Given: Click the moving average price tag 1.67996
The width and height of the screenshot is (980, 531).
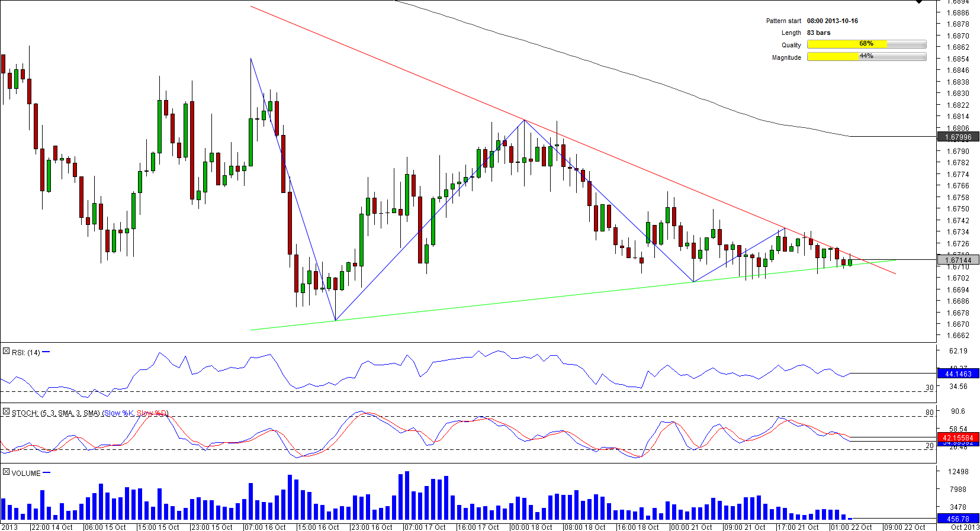Looking at the screenshot, I should (x=958, y=137).
